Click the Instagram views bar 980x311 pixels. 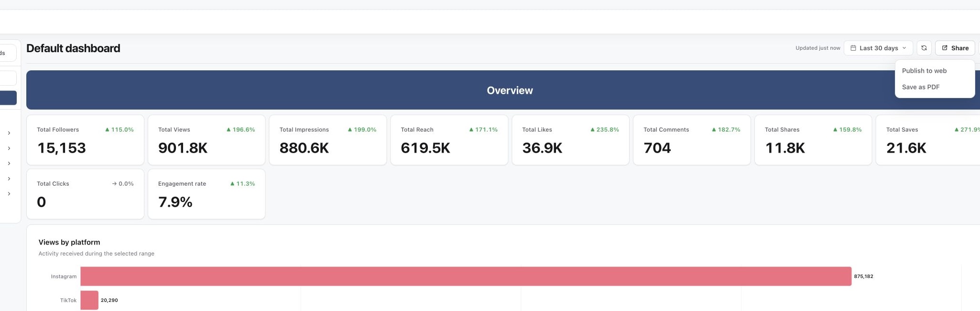466,276
